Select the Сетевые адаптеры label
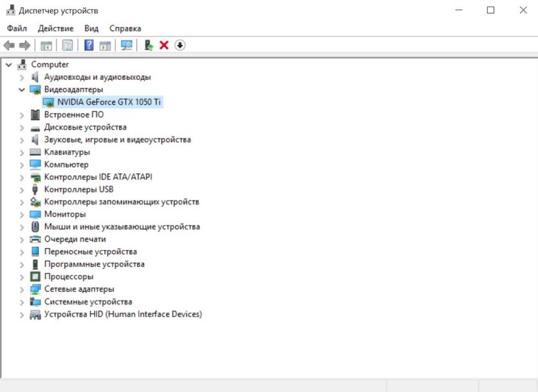Screen dimensions: 538x392 point(79,289)
